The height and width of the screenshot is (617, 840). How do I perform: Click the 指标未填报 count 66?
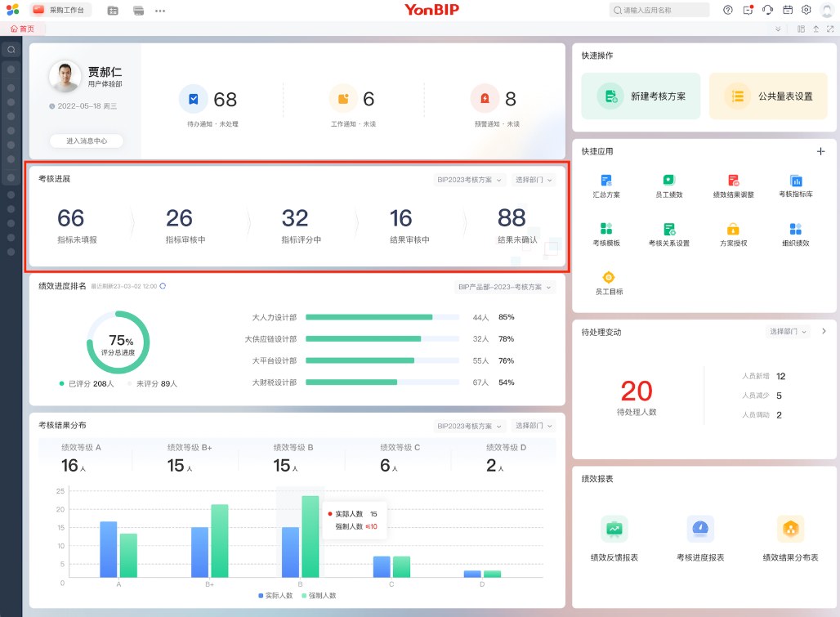pos(71,218)
